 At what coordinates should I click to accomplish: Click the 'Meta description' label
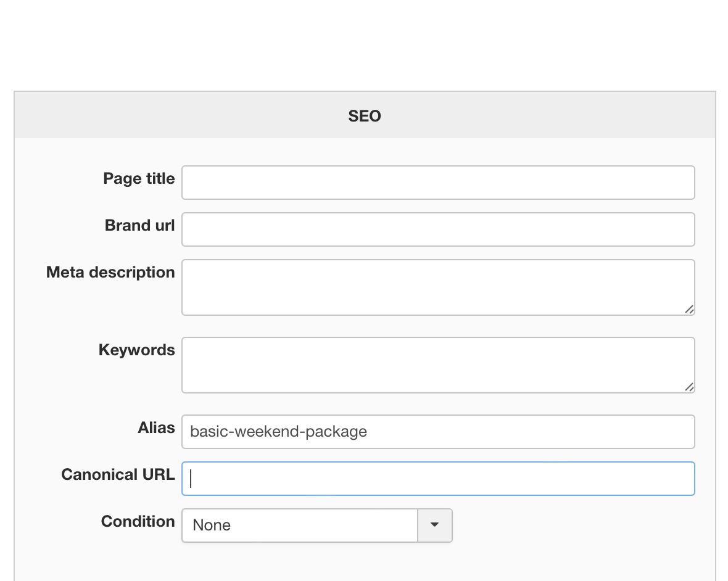click(x=110, y=273)
